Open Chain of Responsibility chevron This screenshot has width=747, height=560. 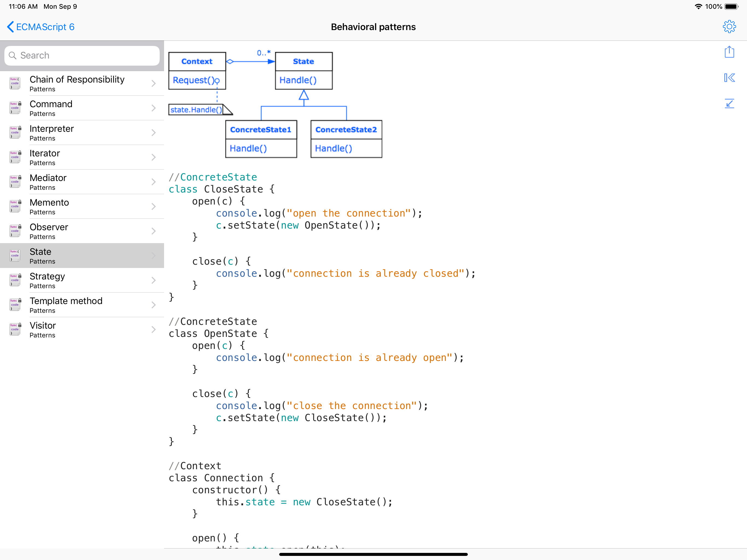click(154, 83)
